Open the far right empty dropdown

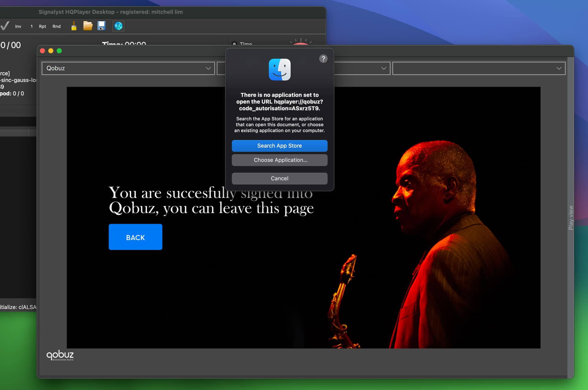(479, 68)
